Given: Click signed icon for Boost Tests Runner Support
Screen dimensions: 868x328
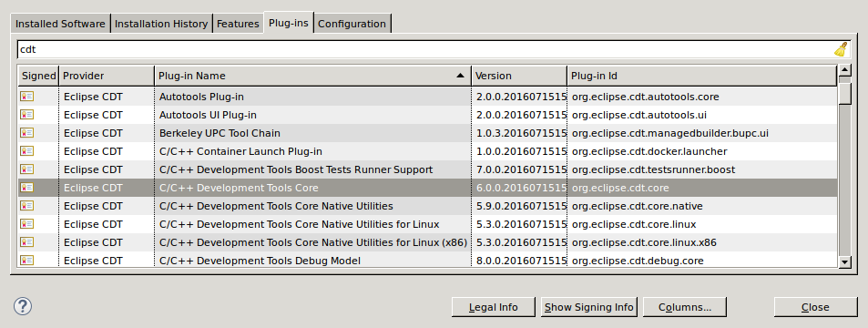Looking at the screenshot, I should pos(27,169).
